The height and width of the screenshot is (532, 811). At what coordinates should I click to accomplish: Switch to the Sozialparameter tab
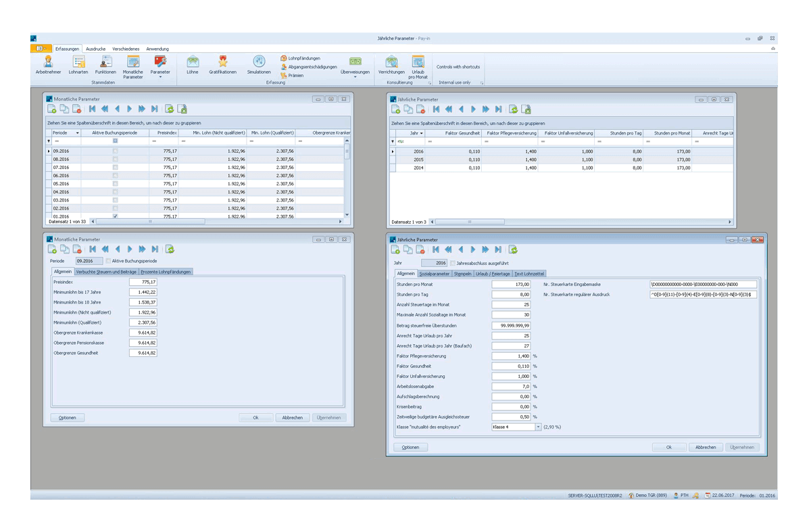point(434,274)
